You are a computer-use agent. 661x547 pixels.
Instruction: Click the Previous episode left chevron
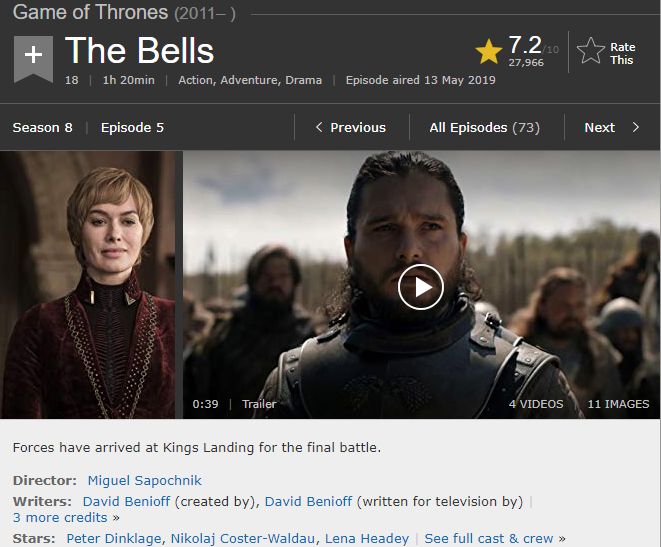(319, 127)
